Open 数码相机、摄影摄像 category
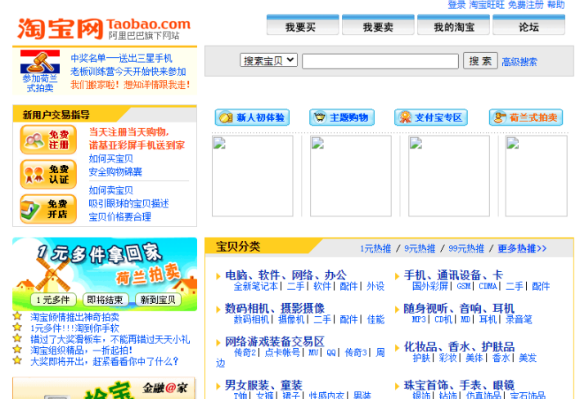 [x=275, y=308]
